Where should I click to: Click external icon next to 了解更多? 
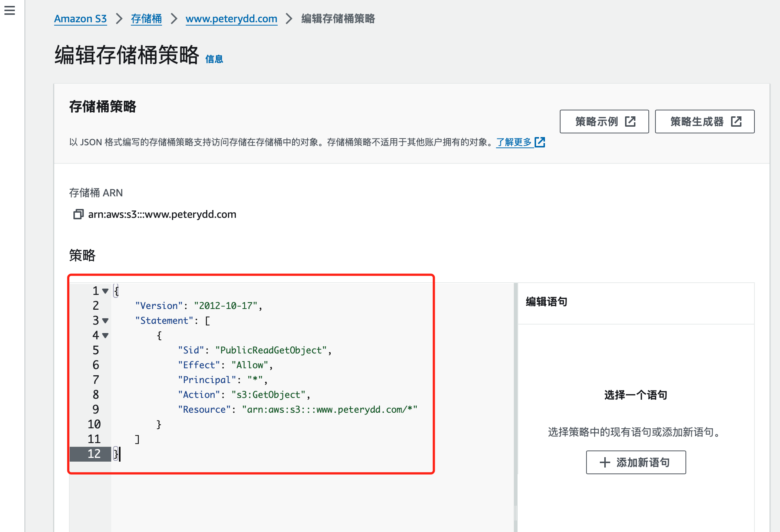click(x=540, y=142)
